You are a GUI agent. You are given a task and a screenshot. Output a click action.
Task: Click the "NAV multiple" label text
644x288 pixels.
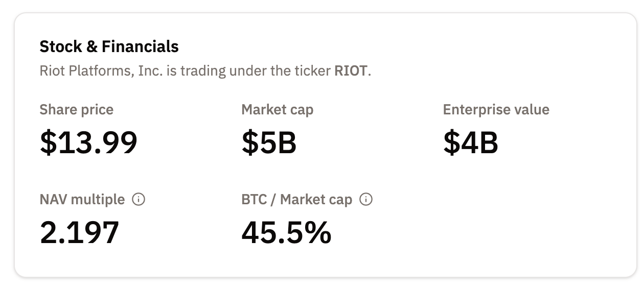pos(82,200)
